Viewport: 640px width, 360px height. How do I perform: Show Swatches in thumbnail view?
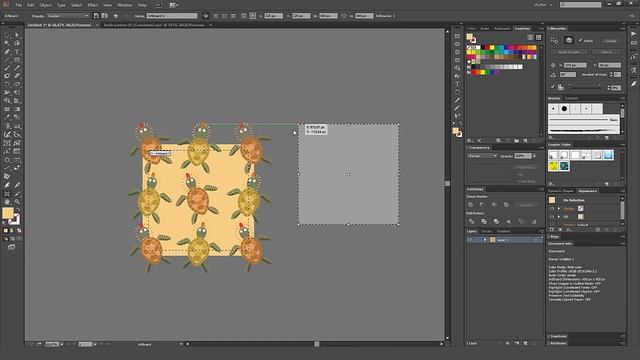click(538, 38)
